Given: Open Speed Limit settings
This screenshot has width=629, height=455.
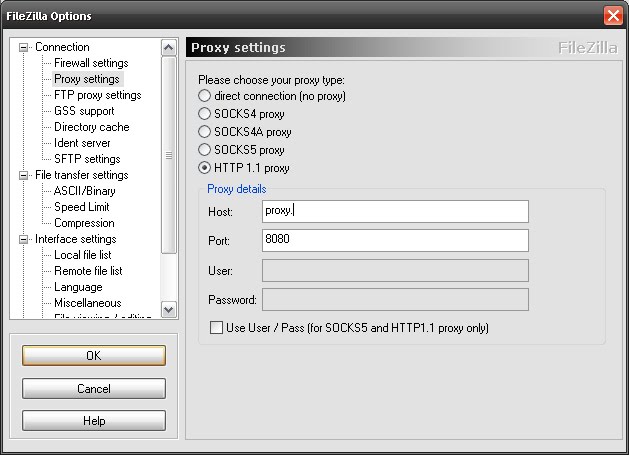Looking at the screenshot, I should pyautogui.click(x=81, y=207).
